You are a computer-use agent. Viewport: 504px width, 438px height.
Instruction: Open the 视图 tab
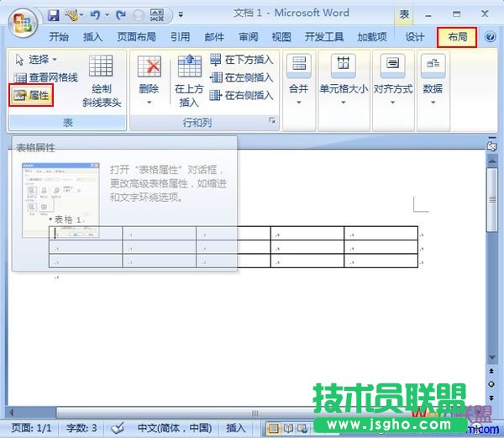(281, 37)
